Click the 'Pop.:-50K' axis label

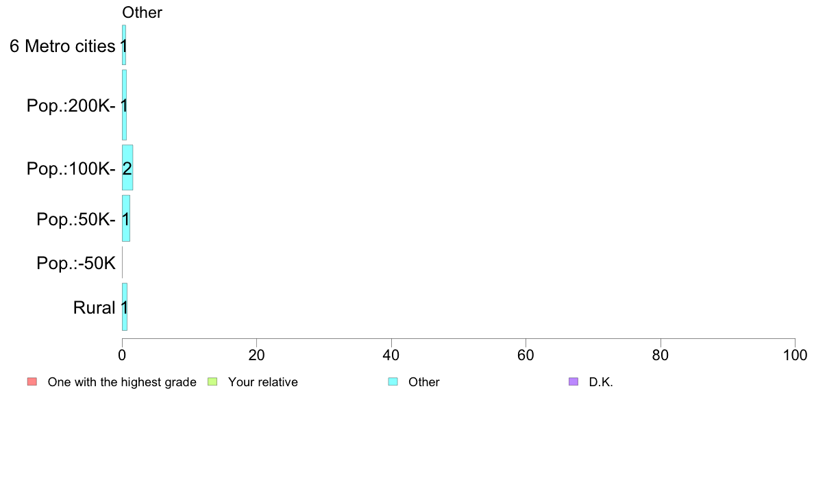pos(76,263)
